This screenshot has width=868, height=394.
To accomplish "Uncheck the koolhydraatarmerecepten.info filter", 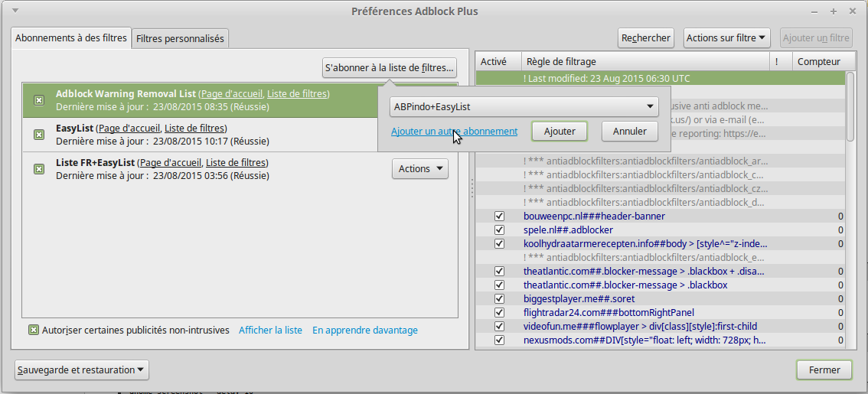I will pos(499,243).
